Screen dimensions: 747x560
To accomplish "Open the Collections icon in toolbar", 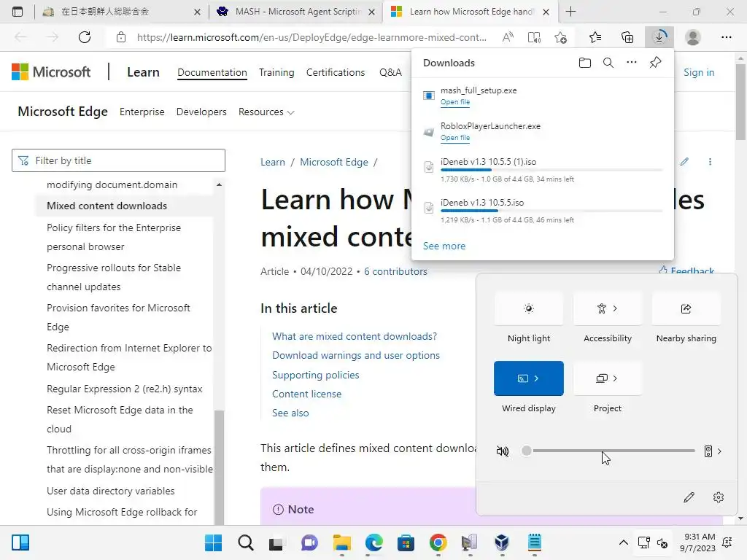I will 627,37.
